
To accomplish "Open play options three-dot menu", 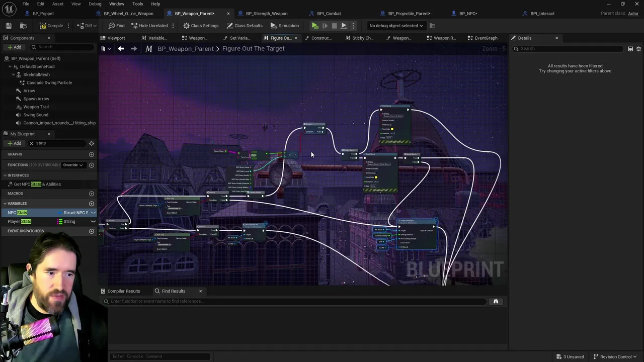I will (353, 26).
